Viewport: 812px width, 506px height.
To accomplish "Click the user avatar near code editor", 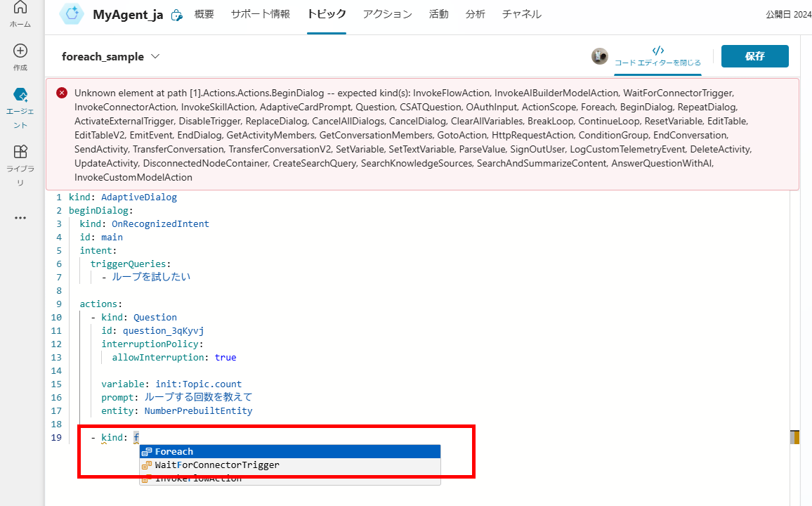I will pos(599,56).
